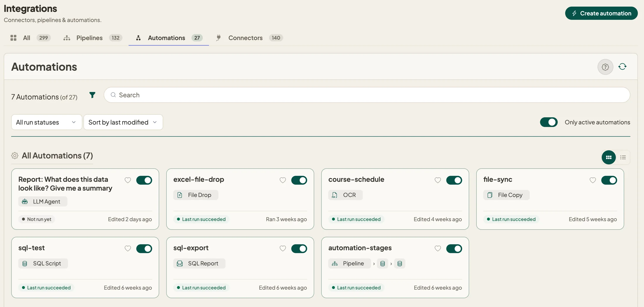The image size is (644, 307).
Task: Open the sql-export automation card title
Action: point(191,248)
